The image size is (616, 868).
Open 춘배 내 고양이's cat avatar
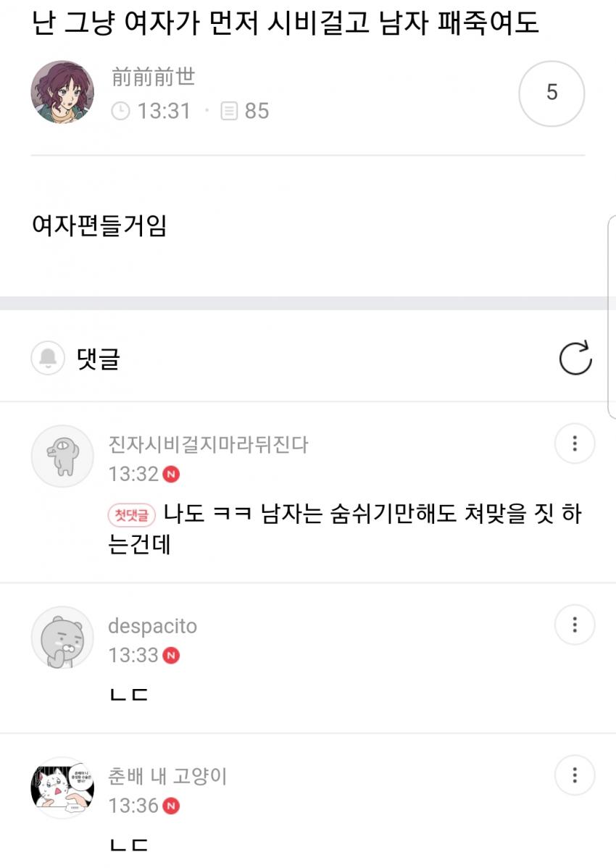[x=62, y=789]
